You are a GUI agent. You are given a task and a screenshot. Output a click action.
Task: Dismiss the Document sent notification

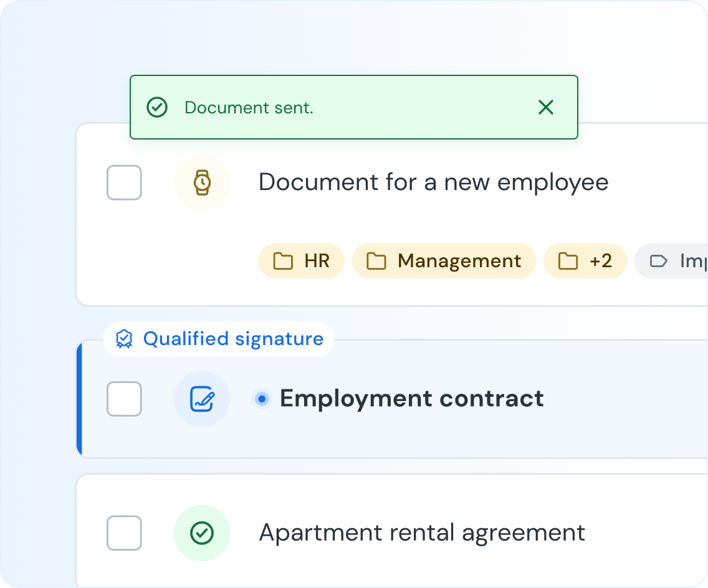[545, 108]
